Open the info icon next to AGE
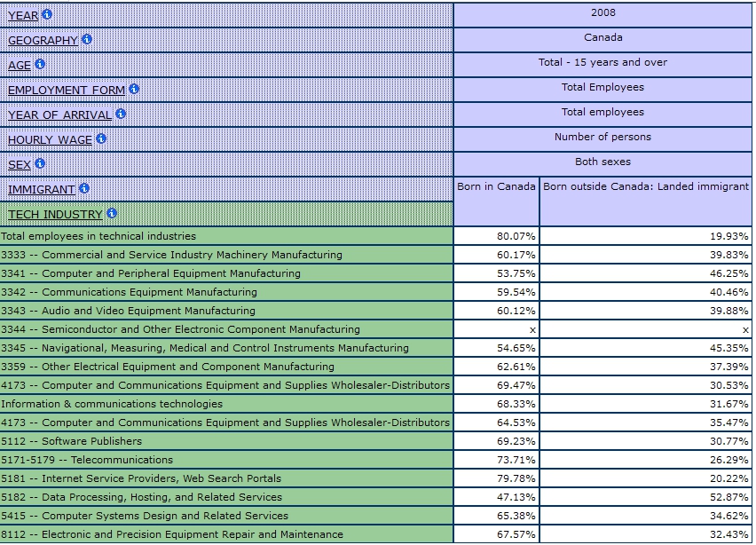 pyautogui.click(x=40, y=64)
